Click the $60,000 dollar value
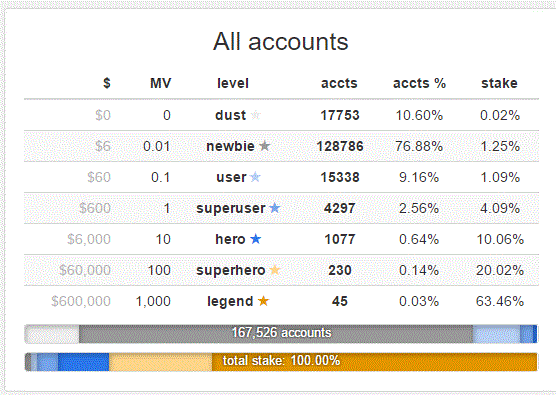Screen dimensions: 556x395 click(x=85, y=270)
